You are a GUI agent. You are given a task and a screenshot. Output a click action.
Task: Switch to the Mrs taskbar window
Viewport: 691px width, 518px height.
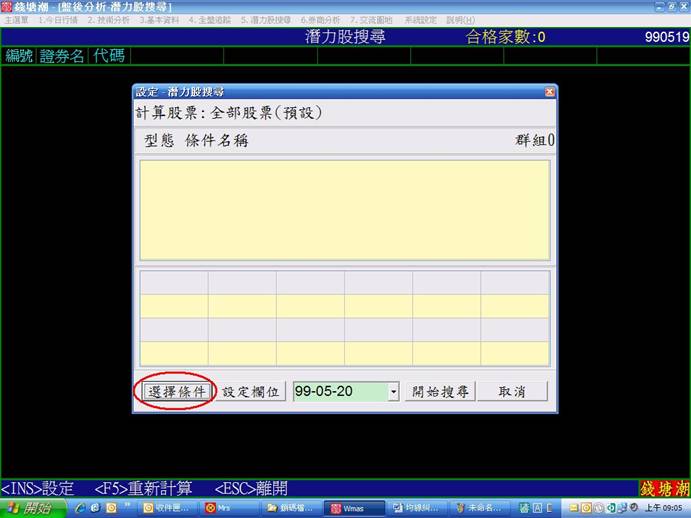(230, 508)
